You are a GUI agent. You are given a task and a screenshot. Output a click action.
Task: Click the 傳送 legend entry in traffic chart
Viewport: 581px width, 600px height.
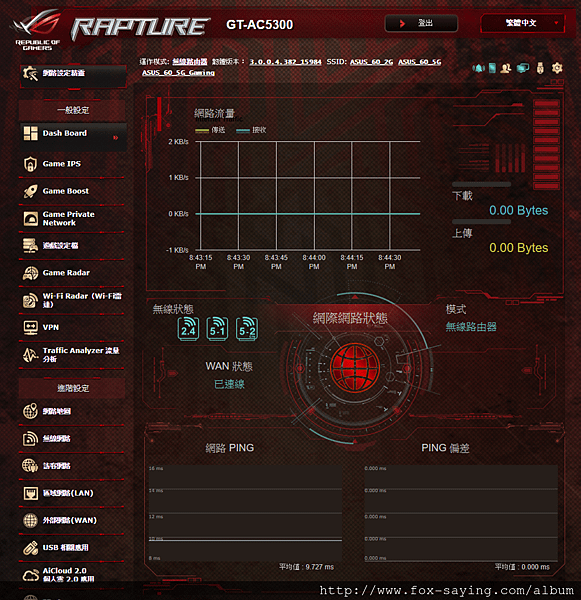coord(210,130)
